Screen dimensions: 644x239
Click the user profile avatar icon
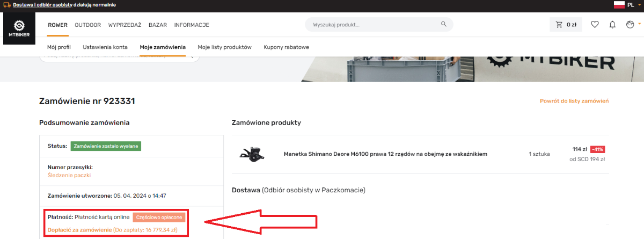point(630,25)
